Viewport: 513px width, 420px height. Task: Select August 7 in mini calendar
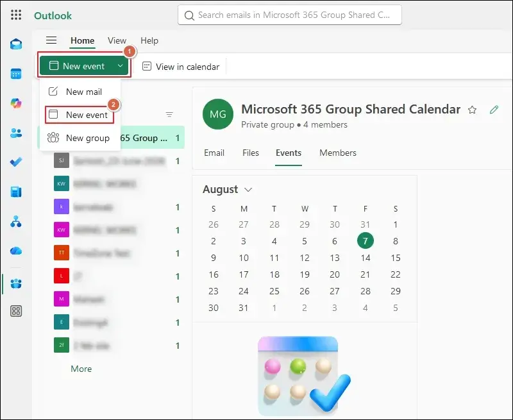(x=365, y=240)
